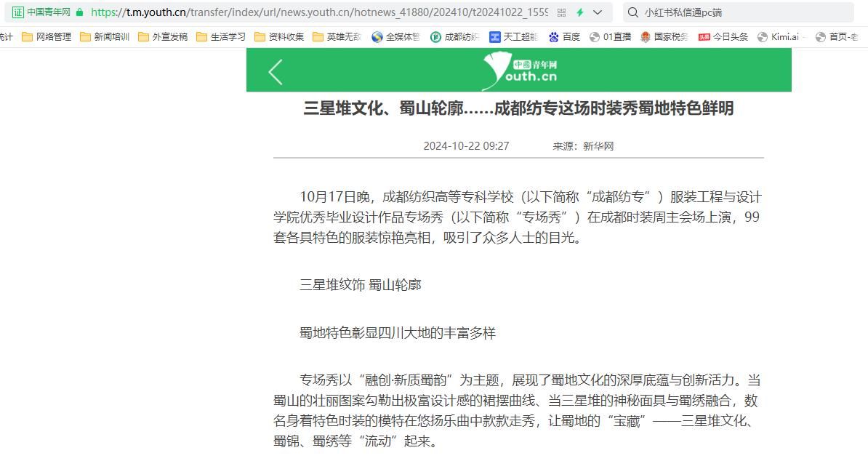868x461 pixels.
Task: Click the green lock security icon
Action: pyautogui.click(x=79, y=12)
